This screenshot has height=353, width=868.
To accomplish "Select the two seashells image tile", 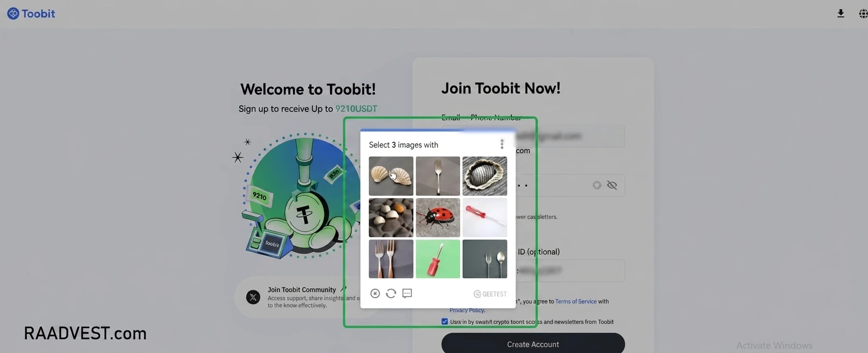I will pyautogui.click(x=391, y=176).
